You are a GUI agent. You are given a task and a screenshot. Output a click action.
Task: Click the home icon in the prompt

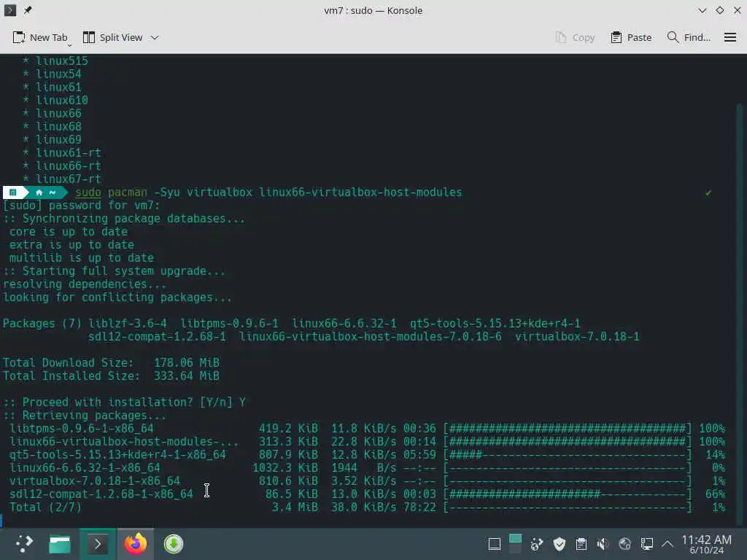click(x=39, y=192)
